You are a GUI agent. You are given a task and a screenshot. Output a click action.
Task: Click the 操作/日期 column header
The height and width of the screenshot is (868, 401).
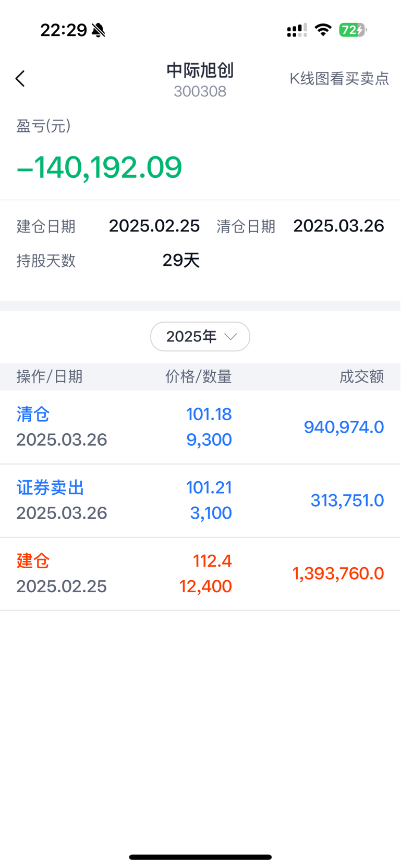click(x=50, y=376)
